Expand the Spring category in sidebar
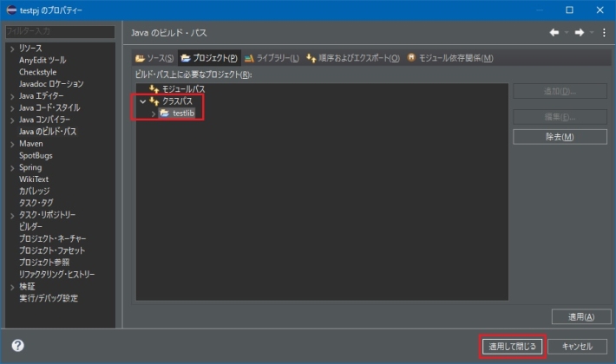 tap(12, 168)
